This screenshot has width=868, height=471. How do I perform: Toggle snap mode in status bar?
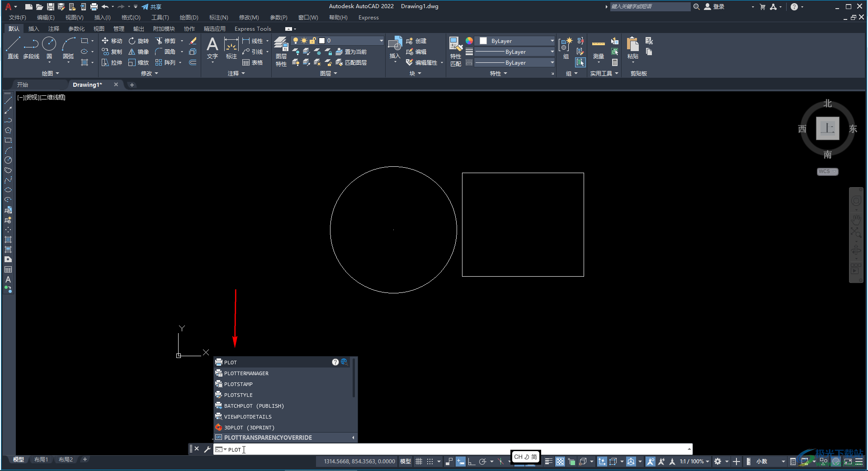(x=430, y=462)
